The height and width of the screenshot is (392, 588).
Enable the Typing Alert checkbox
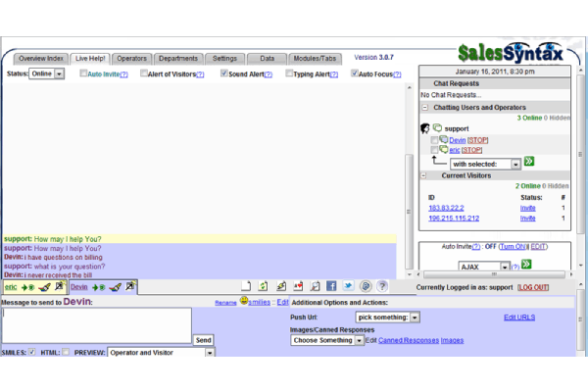[289, 73]
